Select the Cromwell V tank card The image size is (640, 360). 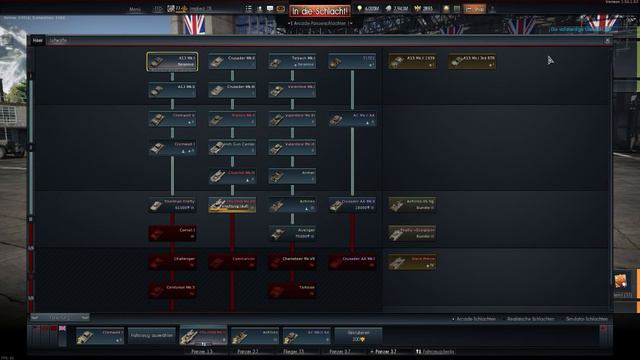(172, 119)
